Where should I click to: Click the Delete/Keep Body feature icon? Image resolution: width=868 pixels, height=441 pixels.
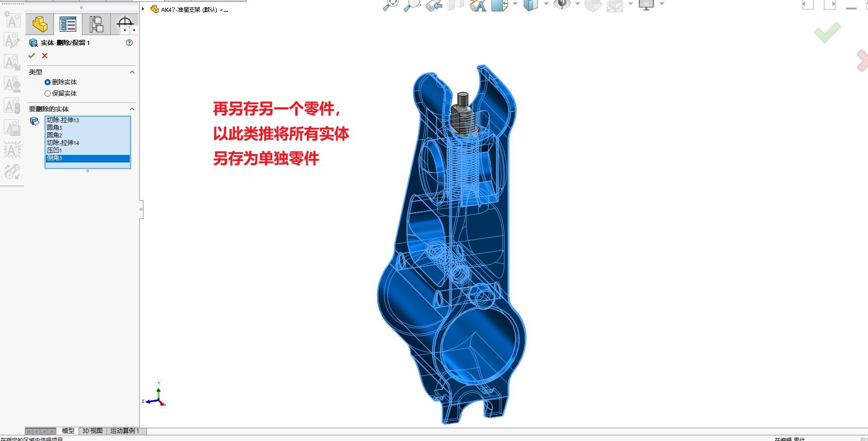tap(33, 43)
